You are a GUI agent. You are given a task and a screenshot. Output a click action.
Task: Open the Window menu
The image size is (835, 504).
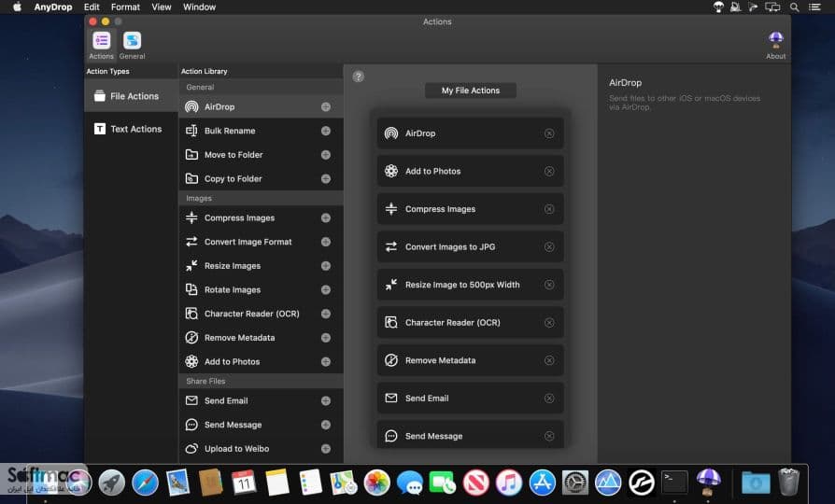pos(199,7)
